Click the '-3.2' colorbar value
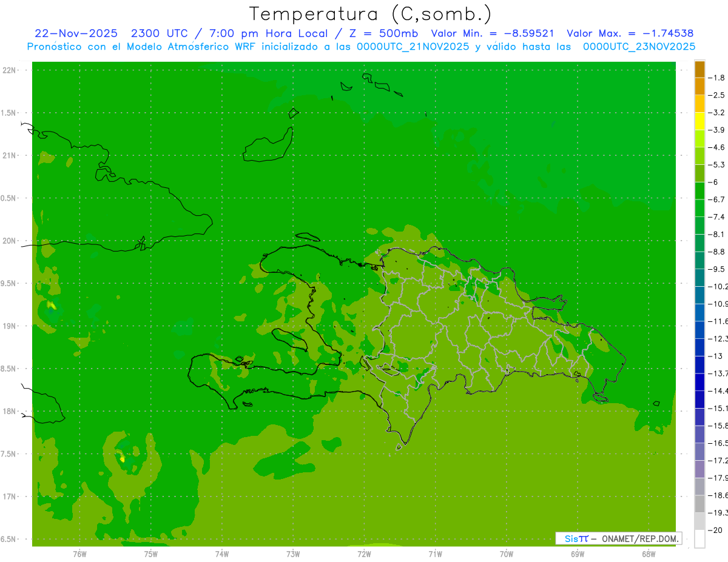This screenshot has height=562, width=728. click(717, 113)
